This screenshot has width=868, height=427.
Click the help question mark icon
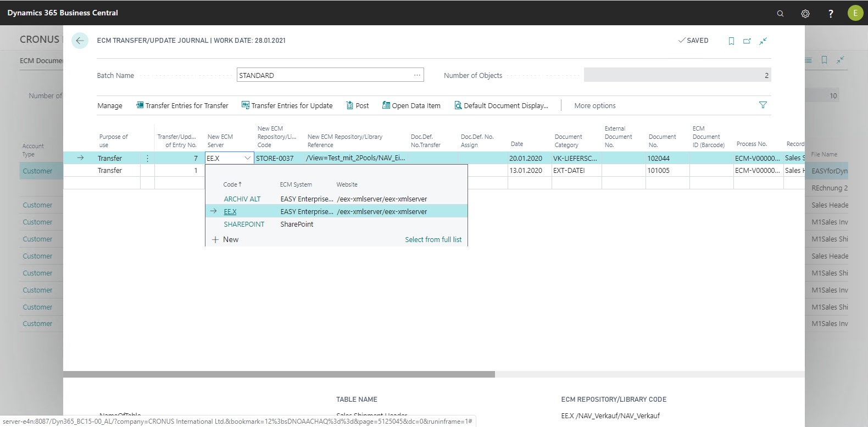pos(830,13)
